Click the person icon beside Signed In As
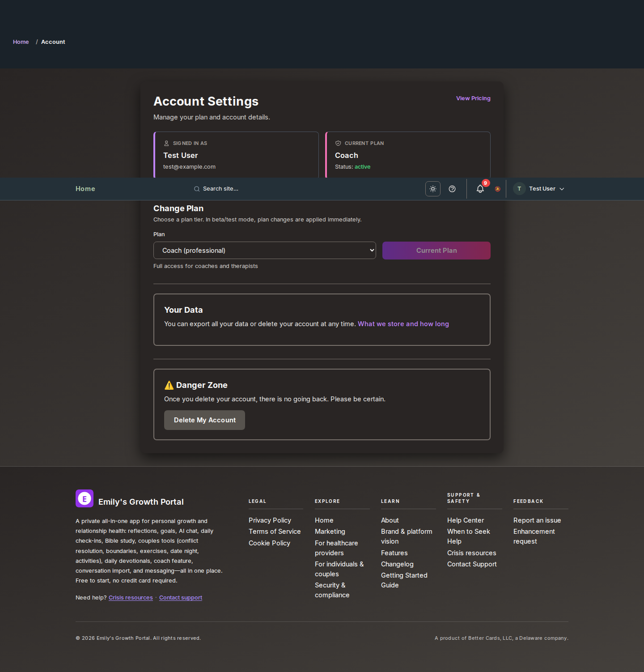Image resolution: width=644 pixels, height=672 pixels. coord(166,143)
